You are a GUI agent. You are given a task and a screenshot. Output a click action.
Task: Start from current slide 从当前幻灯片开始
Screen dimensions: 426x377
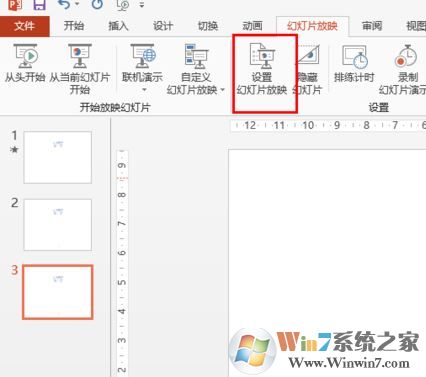point(80,69)
